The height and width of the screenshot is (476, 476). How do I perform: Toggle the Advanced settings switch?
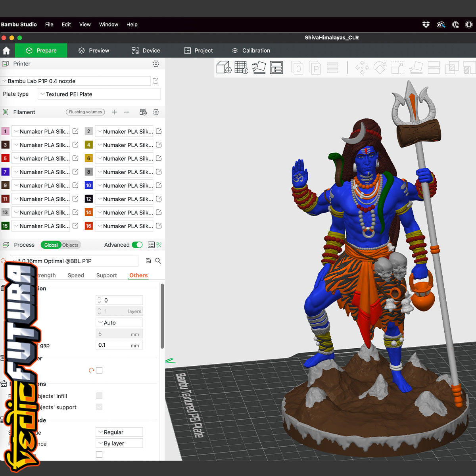(x=137, y=245)
